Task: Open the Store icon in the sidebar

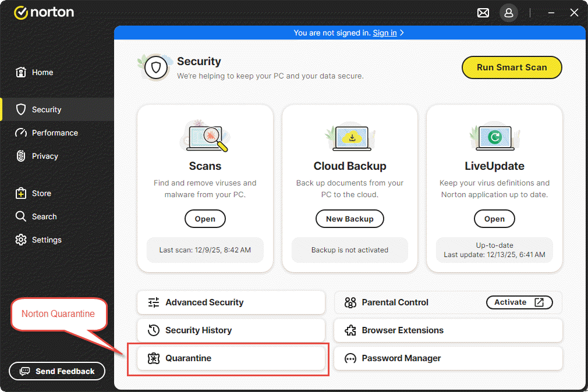Action: coord(22,193)
